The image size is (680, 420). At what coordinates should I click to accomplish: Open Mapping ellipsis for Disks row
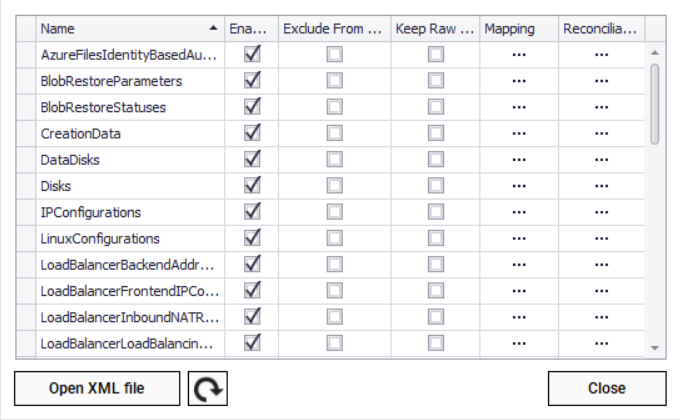tap(519, 186)
